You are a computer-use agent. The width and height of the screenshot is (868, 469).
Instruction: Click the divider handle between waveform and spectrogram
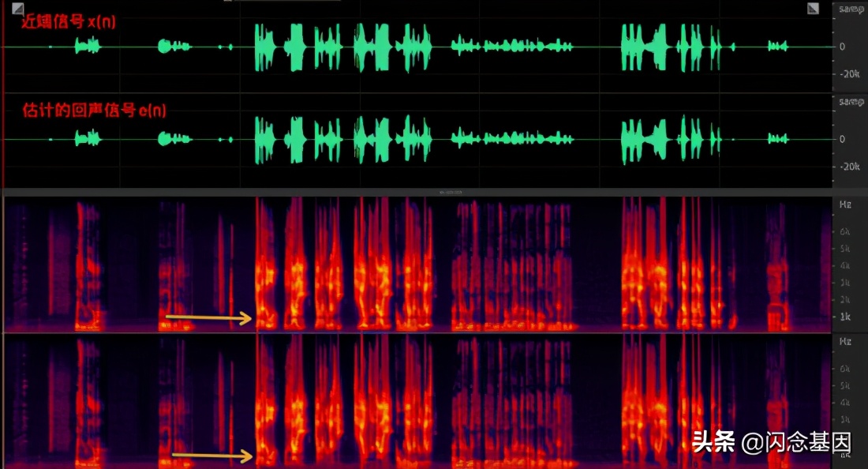pos(450,191)
